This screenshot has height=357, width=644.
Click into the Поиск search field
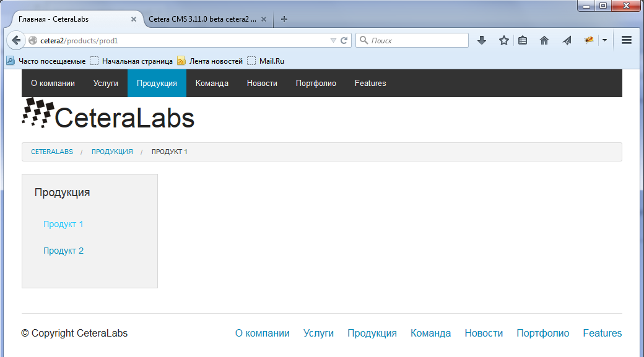pyautogui.click(x=412, y=40)
